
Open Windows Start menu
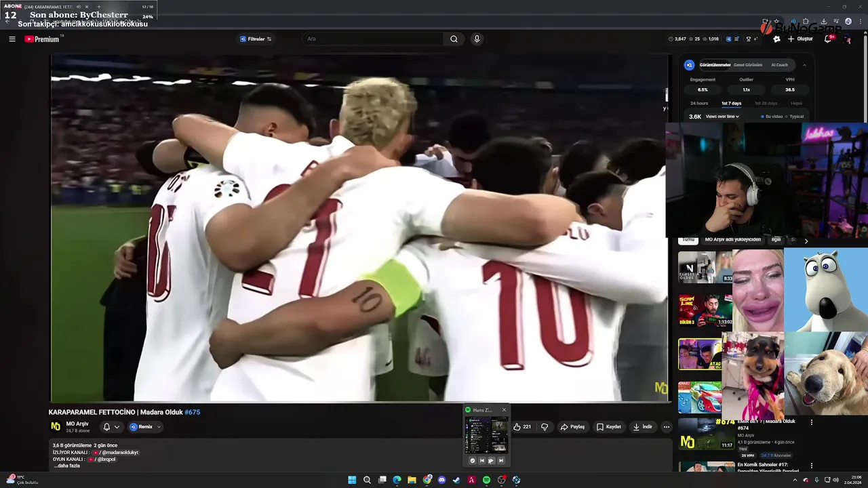point(352,480)
